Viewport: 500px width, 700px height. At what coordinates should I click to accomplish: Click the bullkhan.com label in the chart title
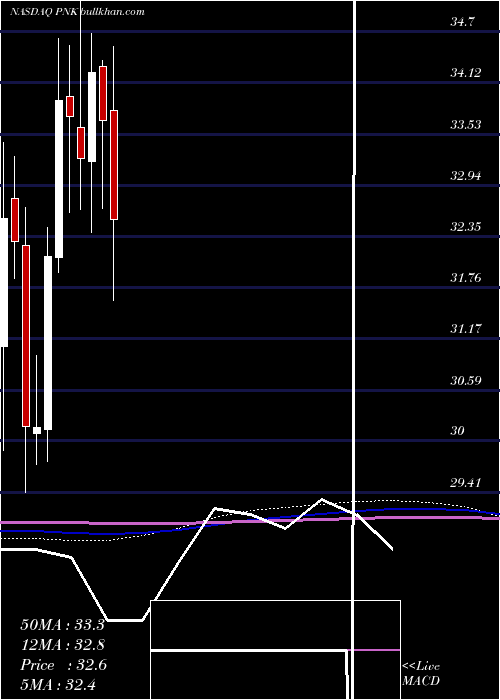click(113, 12)
